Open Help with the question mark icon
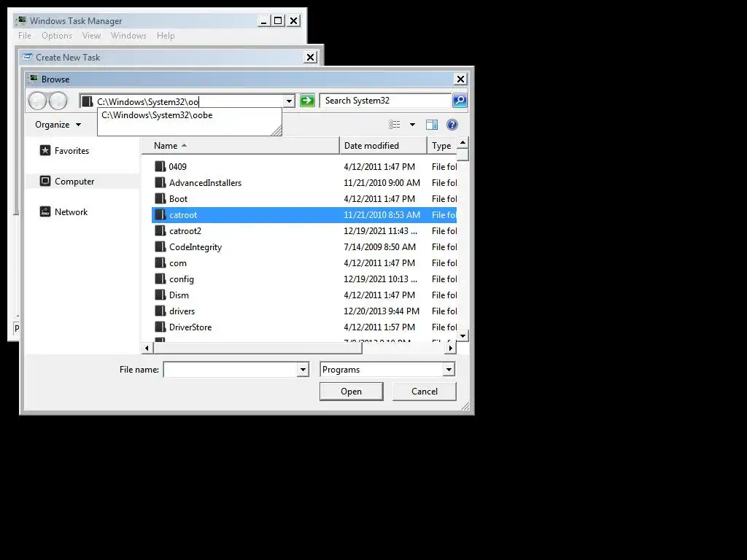The height and width of the screenshot is (560, 747). coord(452,125)
